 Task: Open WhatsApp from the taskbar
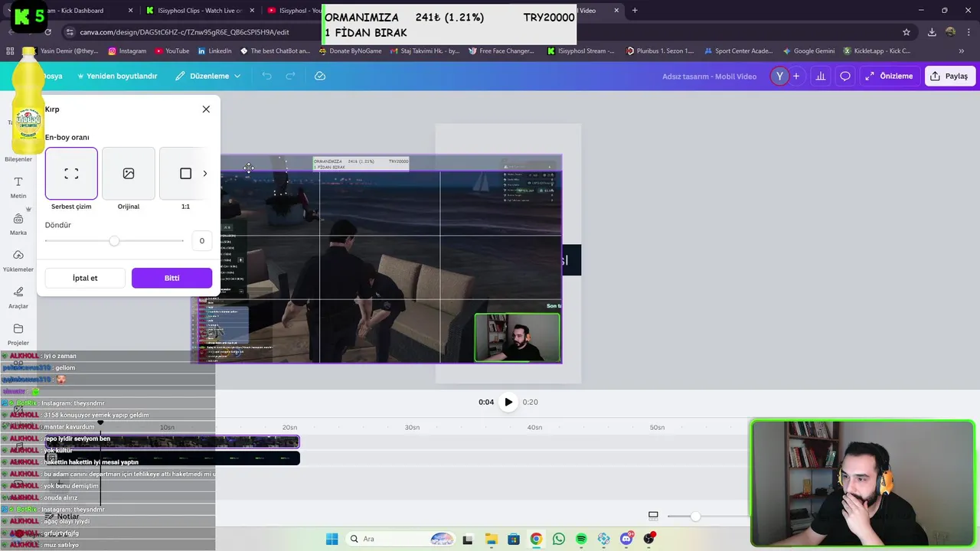click(x=559, y=539)
